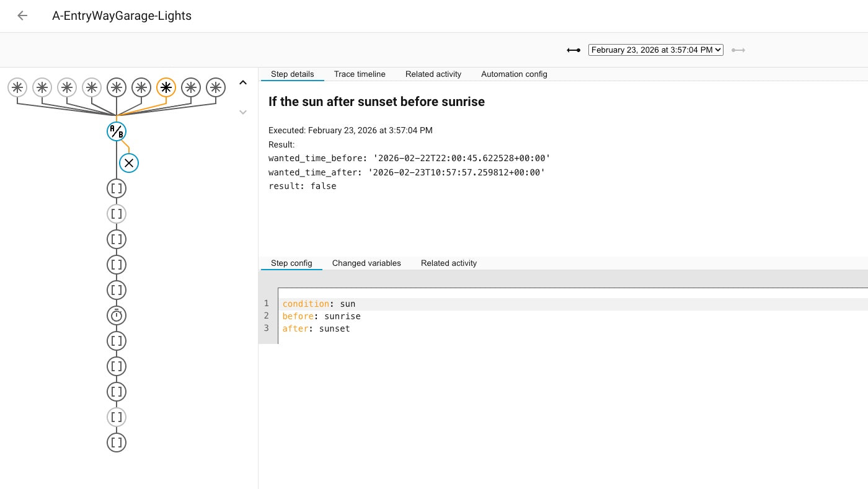Click the down chevron next to the trigger nodes

tap(243, 112)
